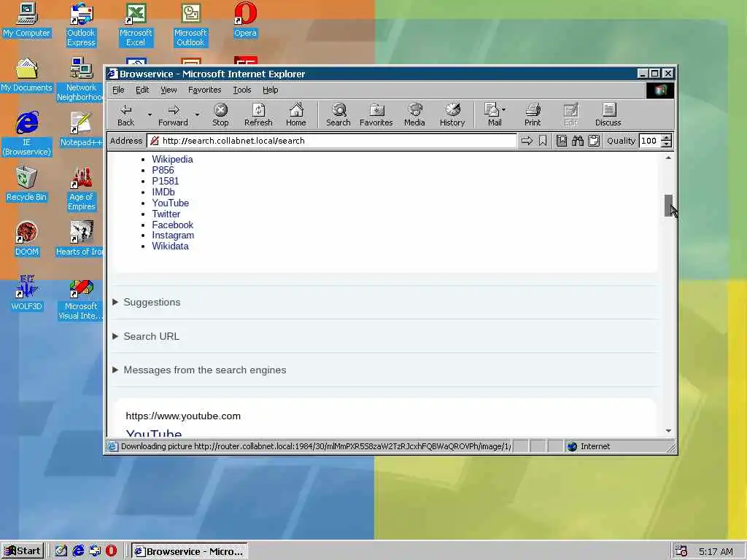This screenshot has width=747, height=560.
Task: Stop the page from loading
Action: [x=220, y=114]
